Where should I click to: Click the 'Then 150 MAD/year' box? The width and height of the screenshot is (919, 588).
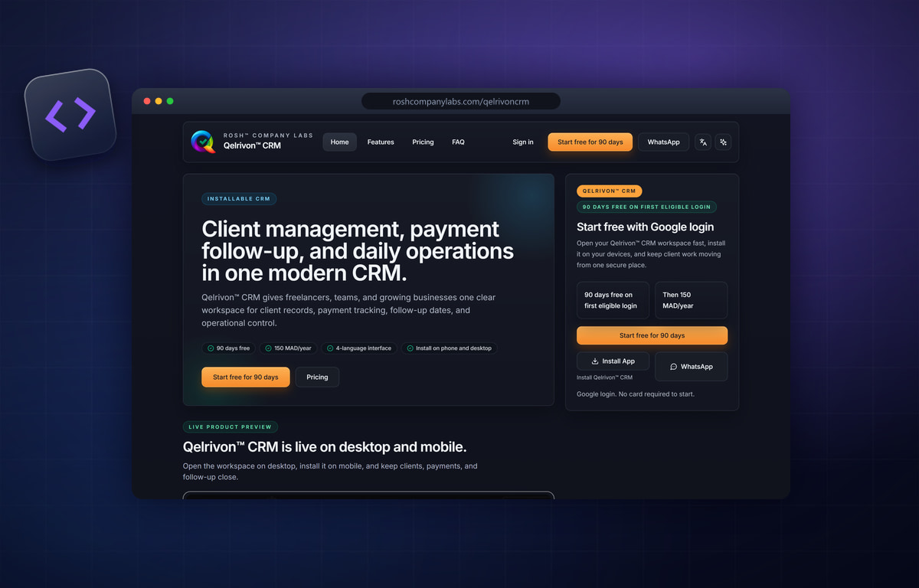click(x=692, y=300)
